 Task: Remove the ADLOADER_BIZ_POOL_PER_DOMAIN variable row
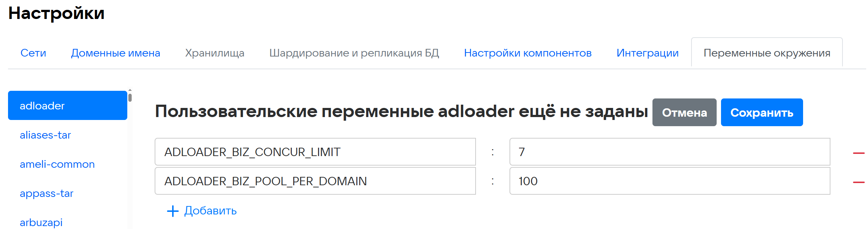click(859, 182)
